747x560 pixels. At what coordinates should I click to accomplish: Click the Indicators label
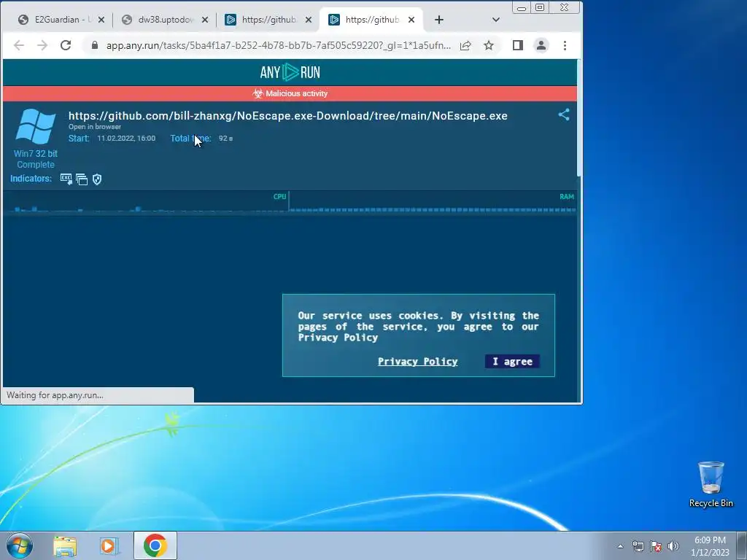pos(31,179)
